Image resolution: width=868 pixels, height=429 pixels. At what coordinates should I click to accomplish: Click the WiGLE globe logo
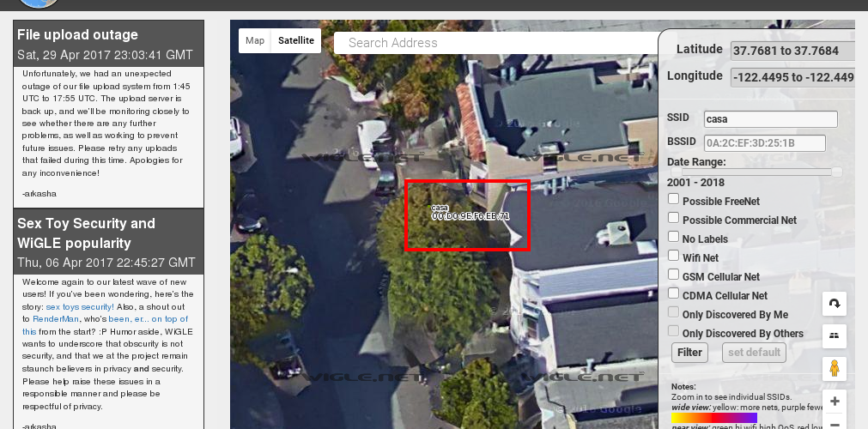38,3
